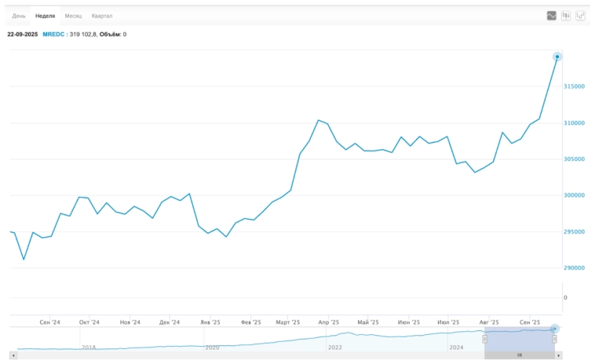Image resolution: width=595 pixels, height=364 pixels.
Task: Click the April '25 peak on chart line
Action: (x=318, y=120)
